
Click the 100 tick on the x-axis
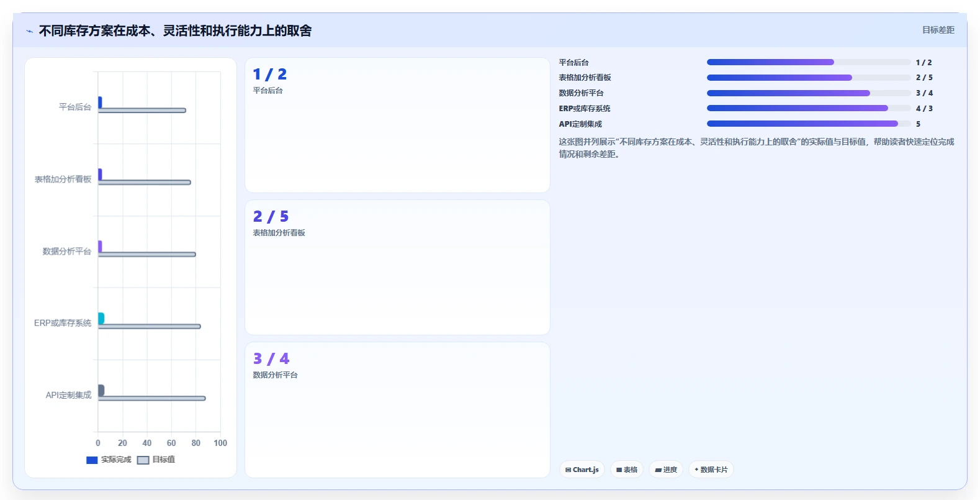[x=220, y=443]
